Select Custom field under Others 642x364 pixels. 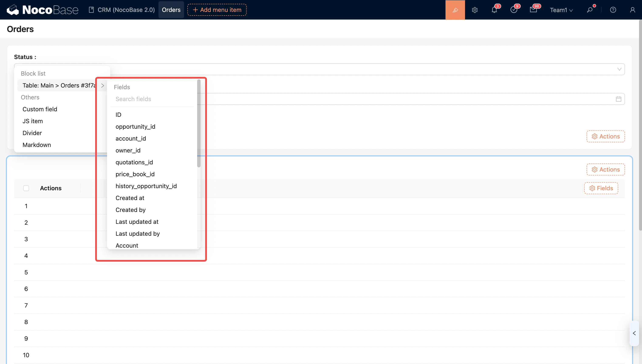click(x=40, y=109)
